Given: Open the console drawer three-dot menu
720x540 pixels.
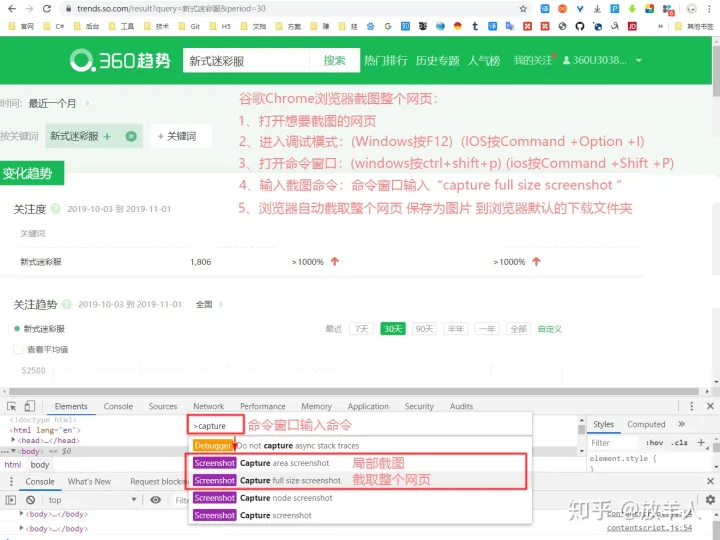Looking at the screenshot, I should [11, 481].
